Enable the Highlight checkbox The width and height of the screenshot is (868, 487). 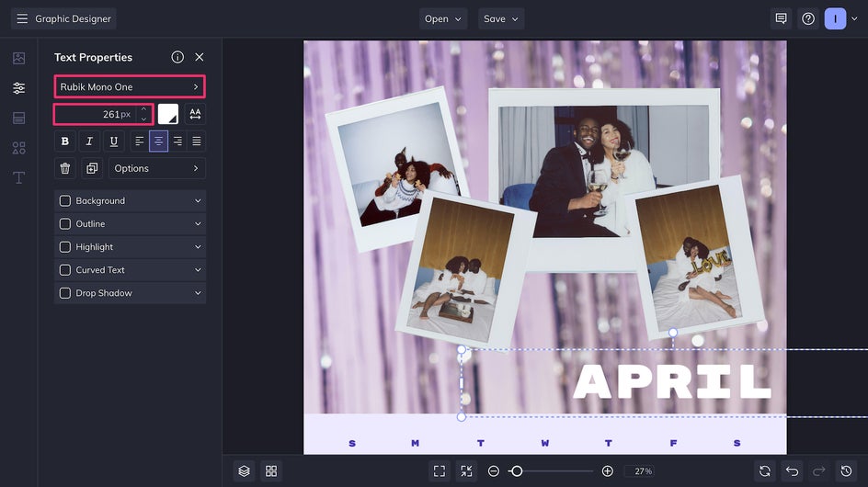pyautogui.click(x=64, y=247)
